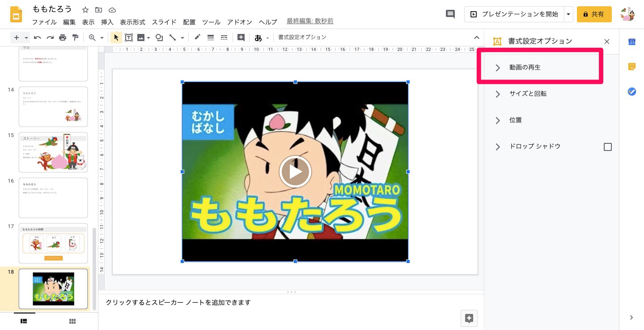Open the 配置 menu
644x330 pixels.
189,22
